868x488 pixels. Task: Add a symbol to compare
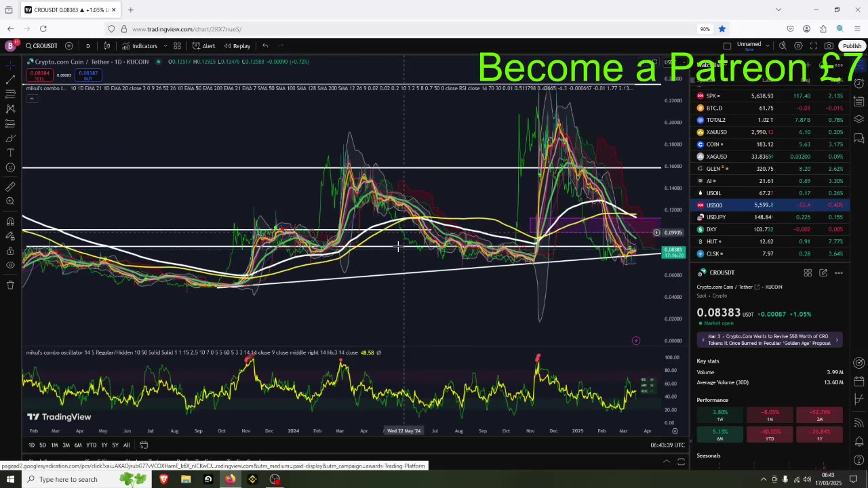coord(69,46)
